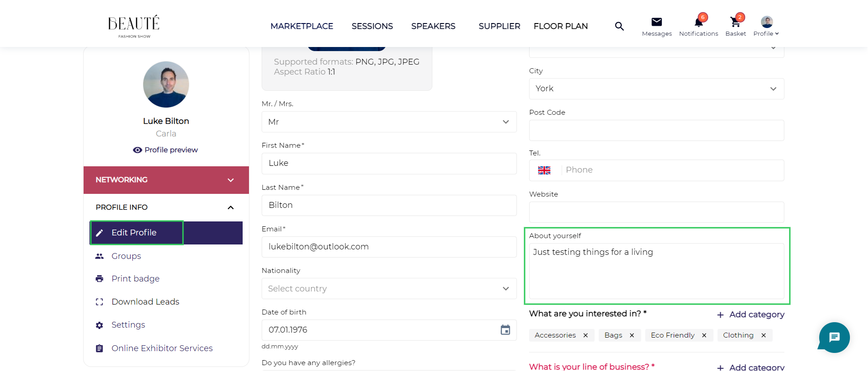Click the Post Code input field

pyautogui.click(x=656, y=131)
